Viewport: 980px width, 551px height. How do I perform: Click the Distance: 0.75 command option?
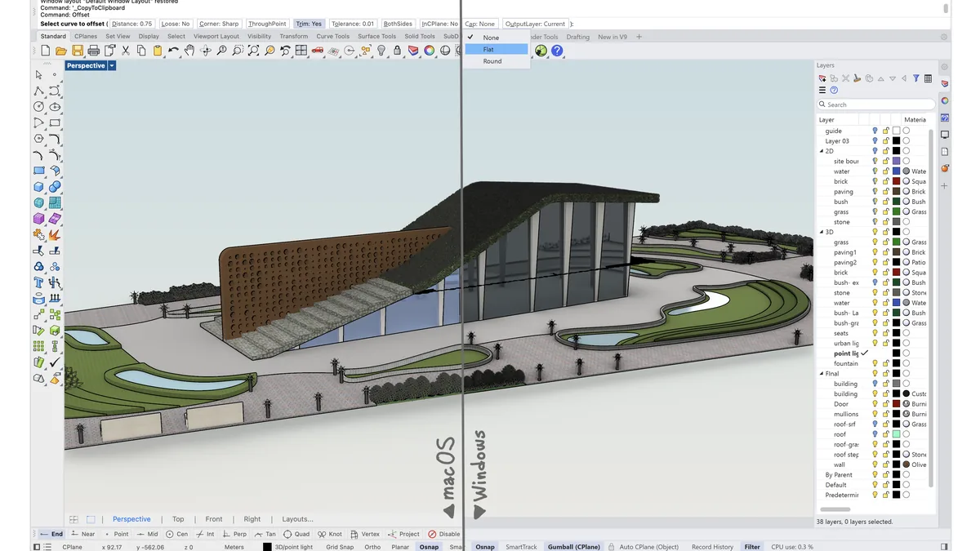click(x=132, y=24)
